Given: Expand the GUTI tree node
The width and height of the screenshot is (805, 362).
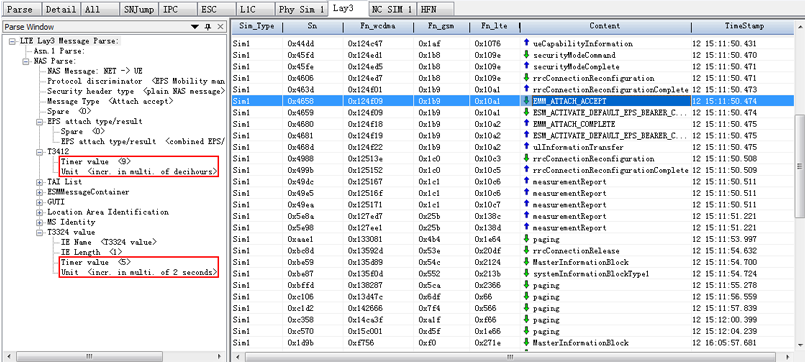Looking at the screenshot, I should [40, 202].
